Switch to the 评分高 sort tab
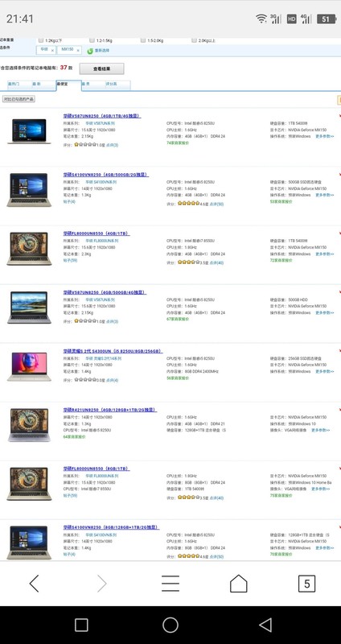 [x=117, y=85]
